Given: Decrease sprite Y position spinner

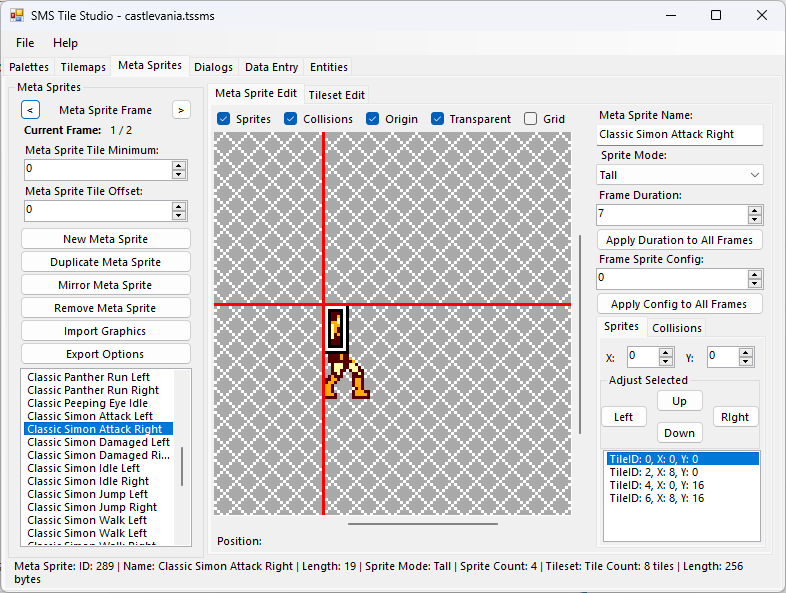Looking at the screenshot, I should 746,362.
